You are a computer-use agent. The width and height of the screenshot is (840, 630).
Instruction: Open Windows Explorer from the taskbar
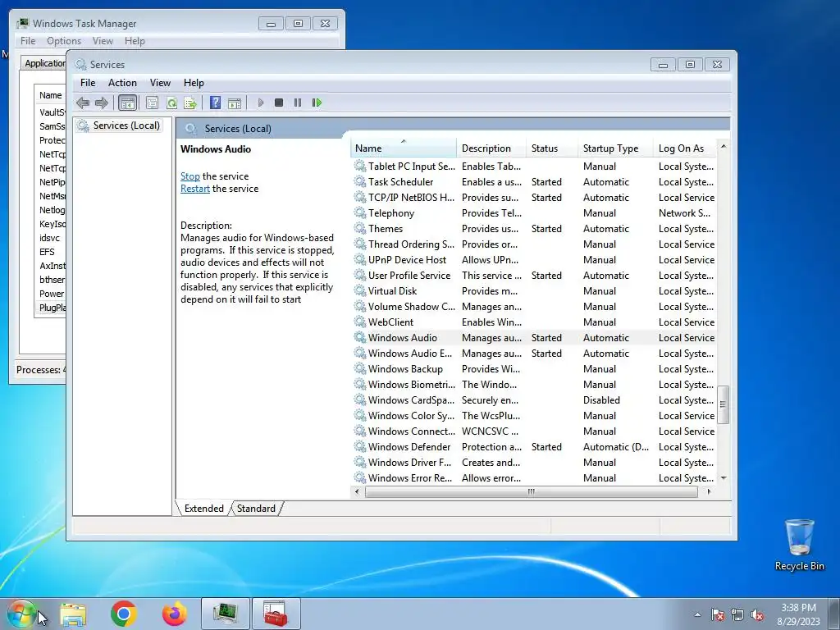coord(73,614)
